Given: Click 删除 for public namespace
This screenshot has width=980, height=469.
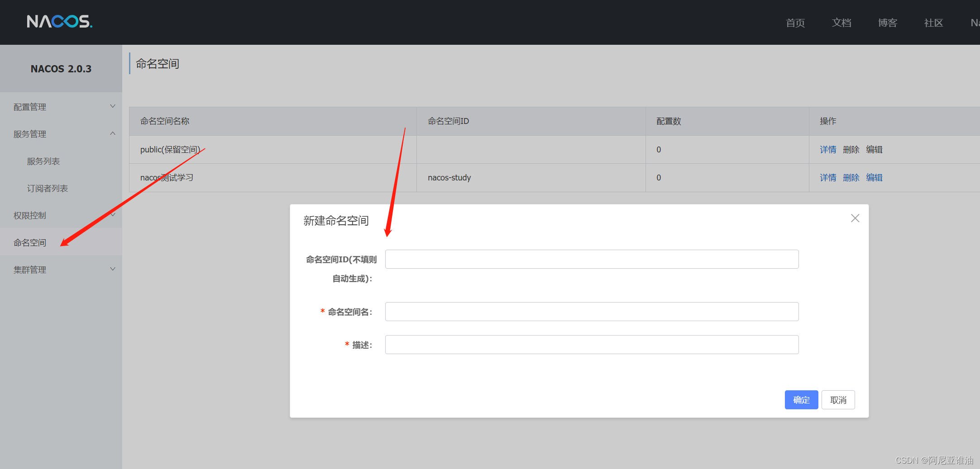Looking at the screenshot, I should 851,150.
